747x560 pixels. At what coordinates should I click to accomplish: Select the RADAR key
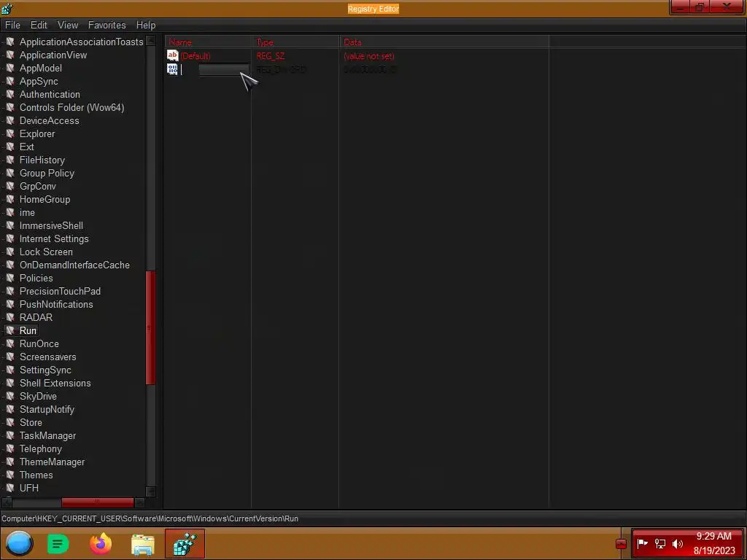[x=36, y=317]
